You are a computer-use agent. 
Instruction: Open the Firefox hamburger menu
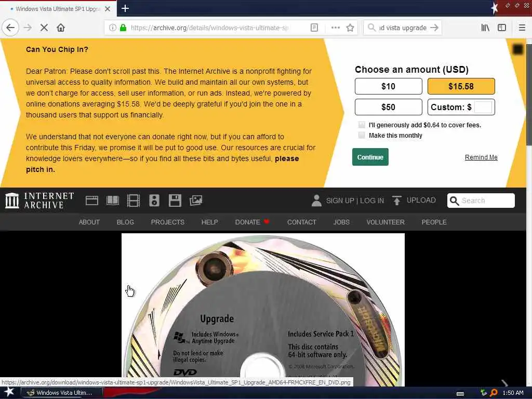point(522,28)
